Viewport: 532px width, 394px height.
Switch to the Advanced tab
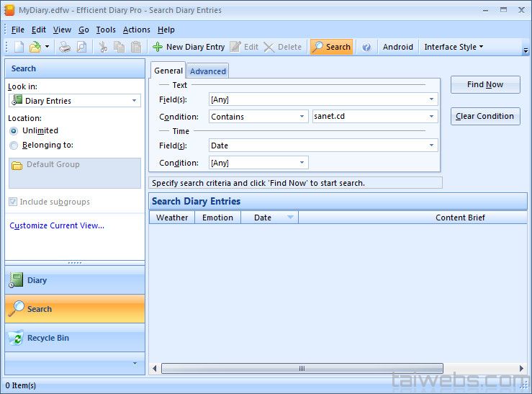(x=208, y=71)
